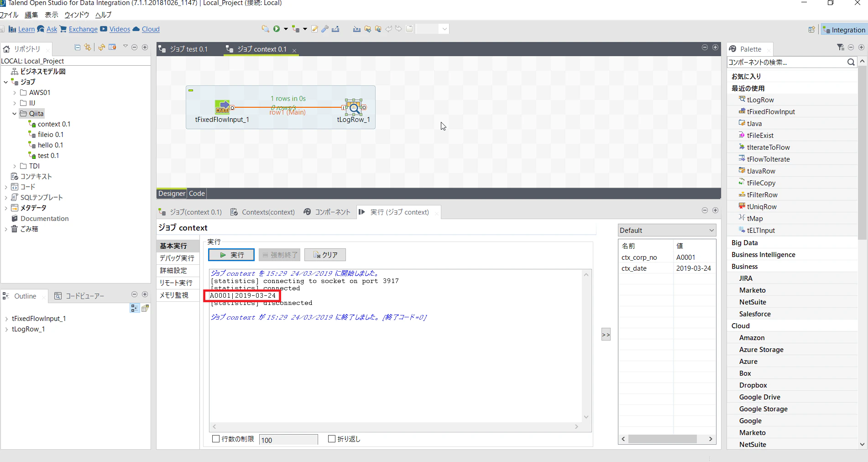Screen dimensions: 868x462
Task: Click the 行数の制限 value field showing 100
Action: [x=288, y=440]
